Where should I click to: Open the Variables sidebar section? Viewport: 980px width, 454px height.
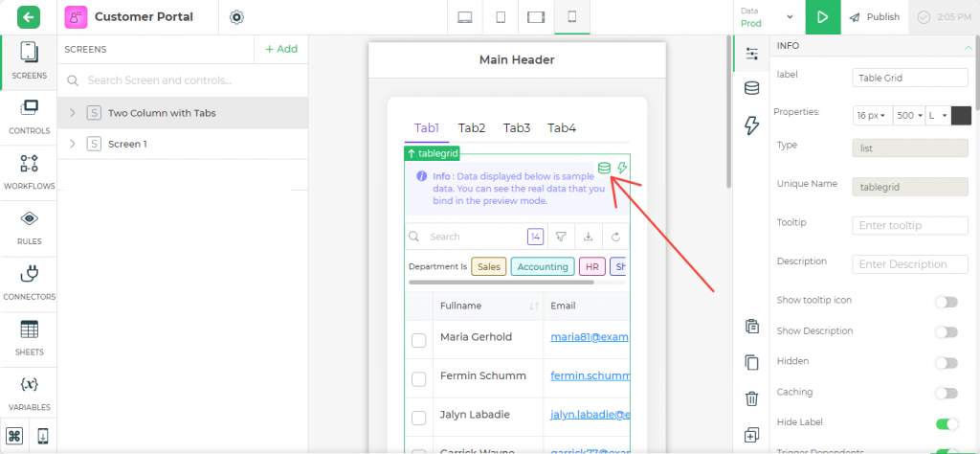click(x=29, y=394)
